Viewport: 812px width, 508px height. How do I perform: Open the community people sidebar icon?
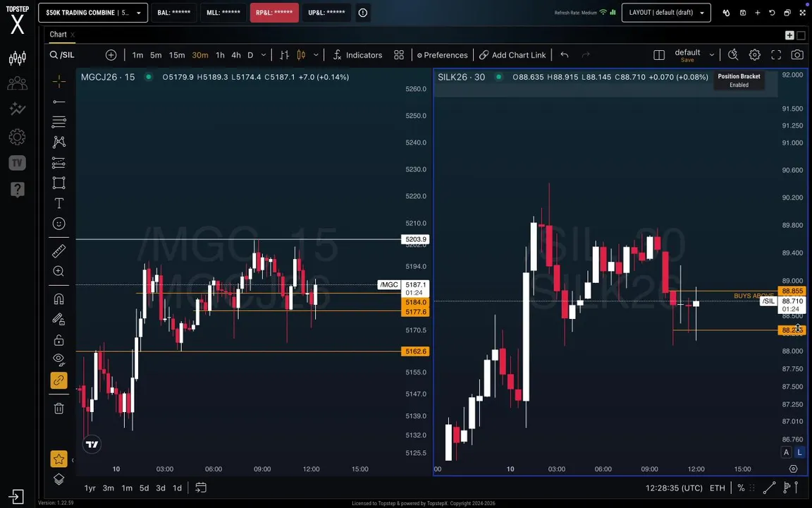17,83
